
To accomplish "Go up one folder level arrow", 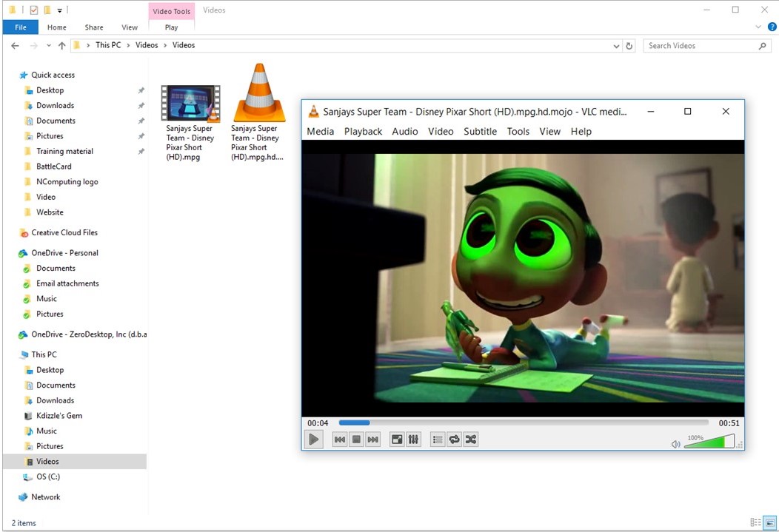I will tap(61, 46).
